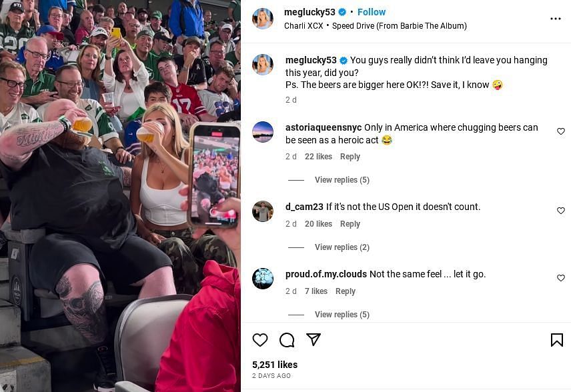Open proud.of.my.clouds profile avatar

pos(263,279)
